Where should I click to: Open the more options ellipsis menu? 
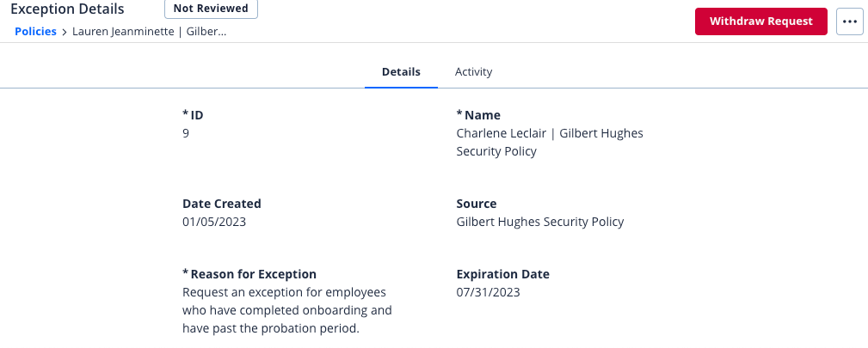click(x=849, y=21)
